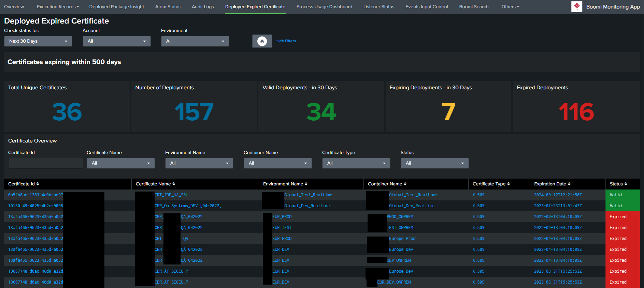
Task: Click the home reset filters icon
Action: pyautogui.click(x=262, y=41)
